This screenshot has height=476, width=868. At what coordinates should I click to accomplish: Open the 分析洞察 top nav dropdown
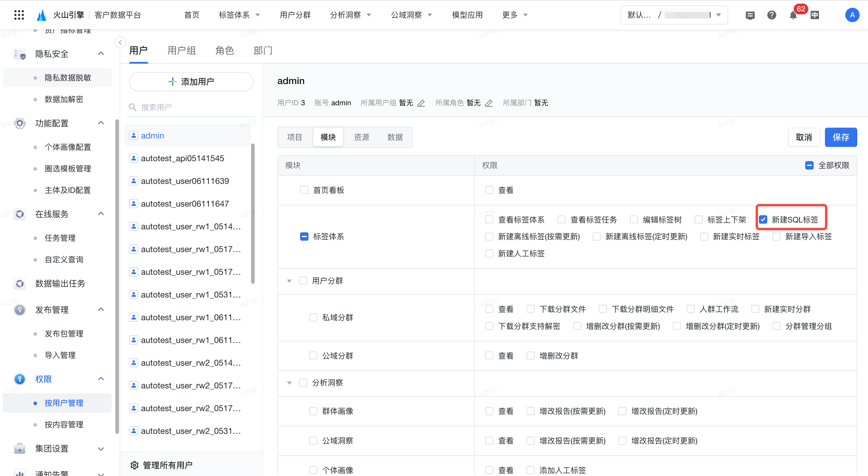[x=350, y=15]
